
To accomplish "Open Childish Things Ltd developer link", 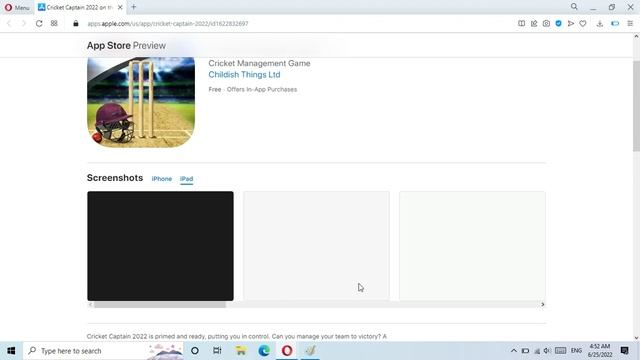I will (244, 75).
